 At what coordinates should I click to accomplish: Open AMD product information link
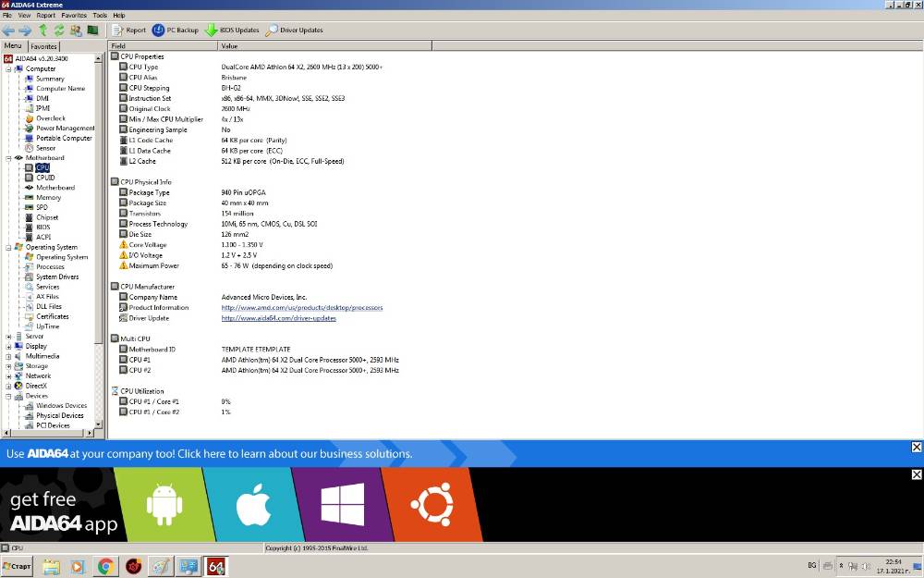(x=302, y=307)
